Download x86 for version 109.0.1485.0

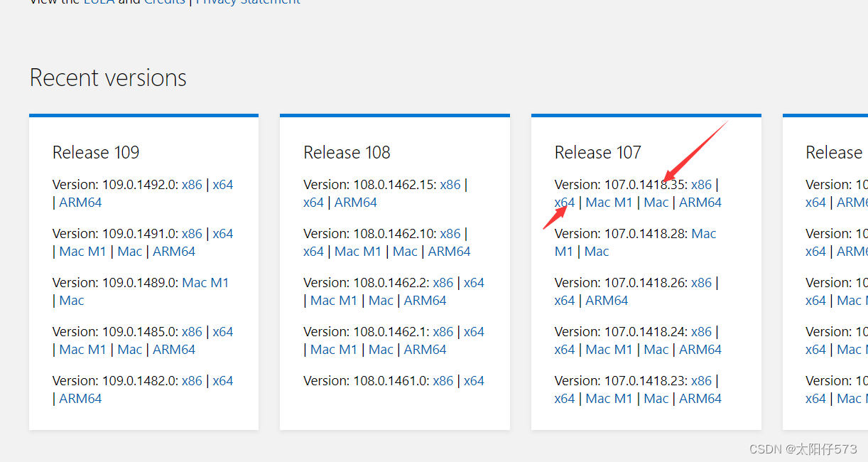[192, 332]
